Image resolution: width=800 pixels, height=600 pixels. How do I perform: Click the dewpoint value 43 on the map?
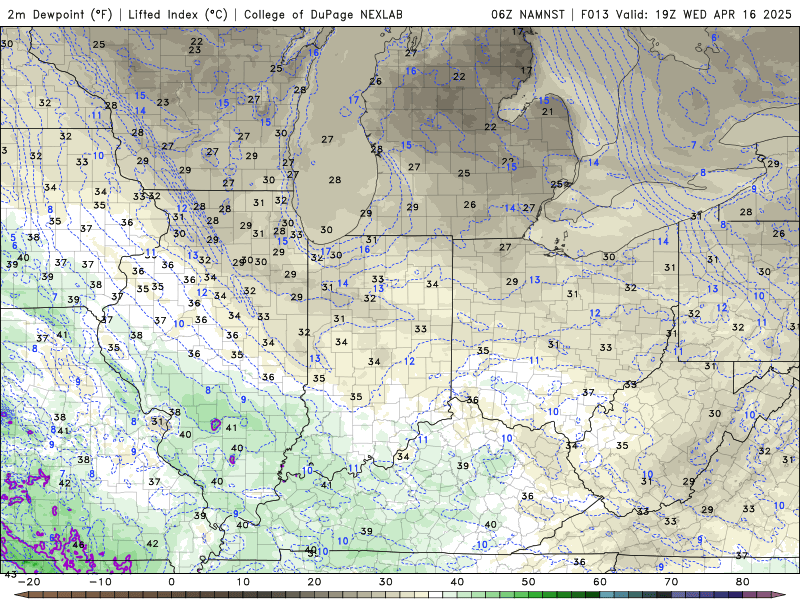(x=11, y=574)
